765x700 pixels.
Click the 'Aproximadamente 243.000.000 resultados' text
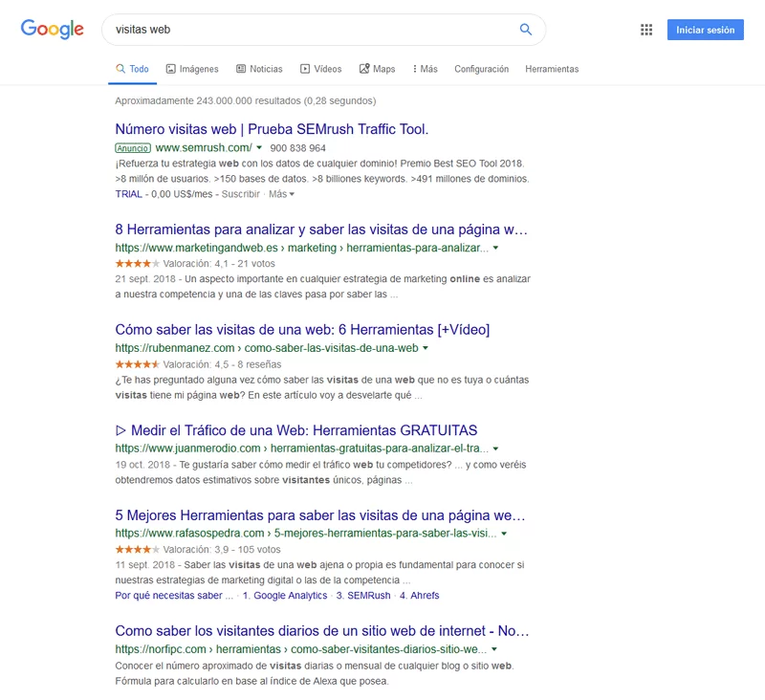tap(208, 101)
